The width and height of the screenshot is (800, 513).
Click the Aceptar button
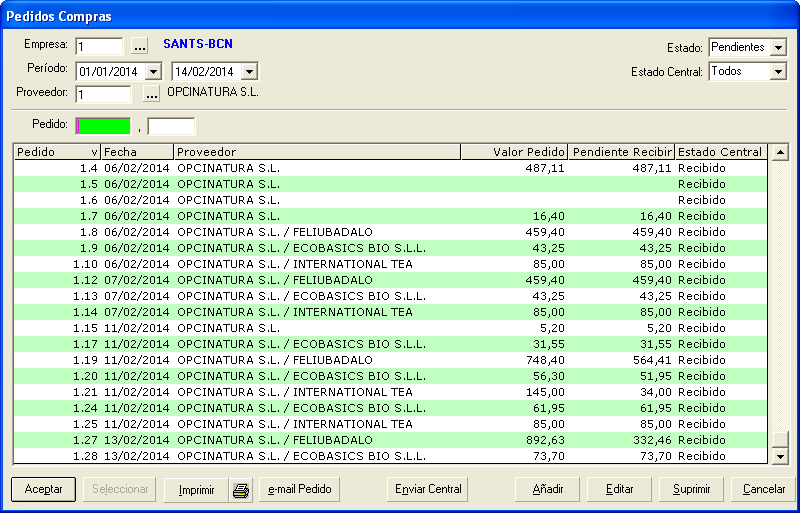tap(43, 490)
